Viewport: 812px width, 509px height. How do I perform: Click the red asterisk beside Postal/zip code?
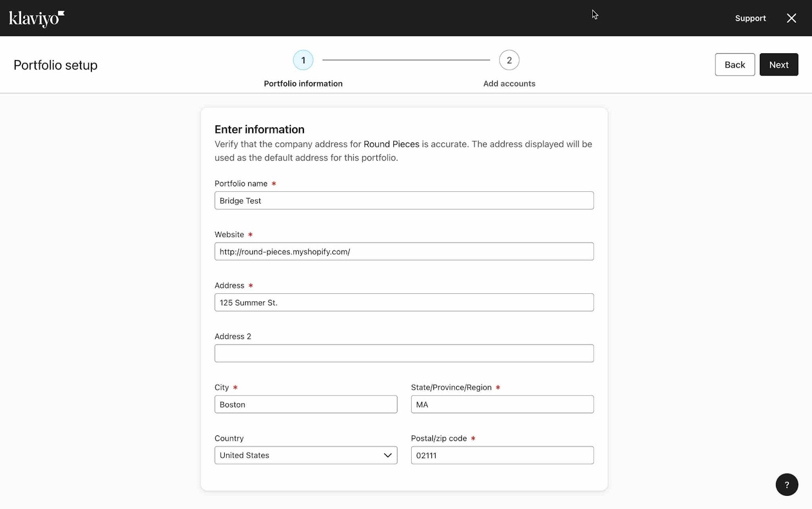pos(473,438)
